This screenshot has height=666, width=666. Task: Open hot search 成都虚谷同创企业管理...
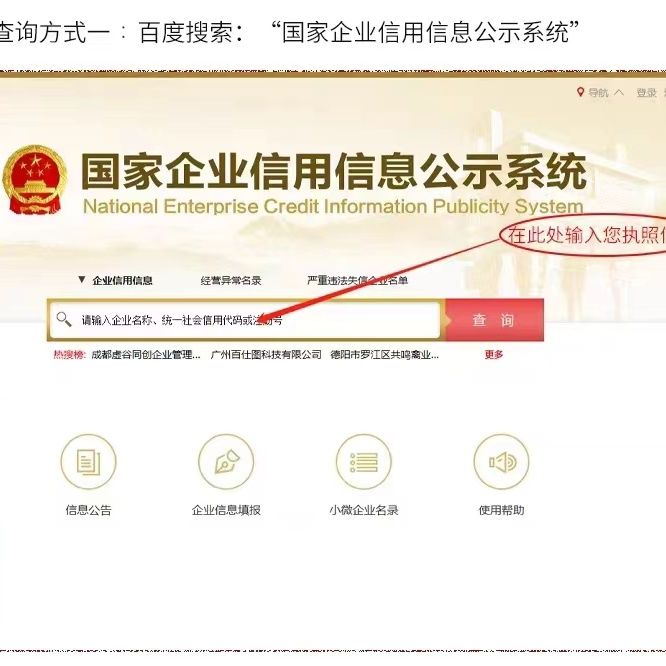[x=146, y=355]
